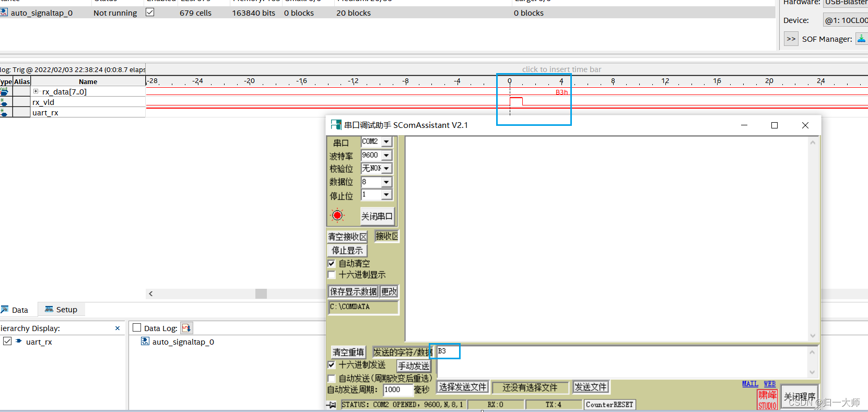868x412 pixels.
Task: Click the 停止显示 stop display button
Action: (x=347, y=251)
